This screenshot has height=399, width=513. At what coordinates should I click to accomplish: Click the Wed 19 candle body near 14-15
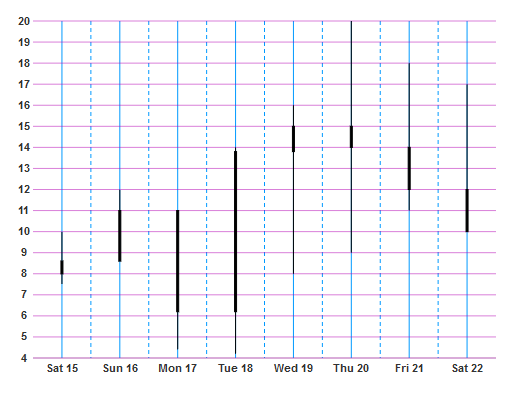pyautogui.click(x=294, y=139)
